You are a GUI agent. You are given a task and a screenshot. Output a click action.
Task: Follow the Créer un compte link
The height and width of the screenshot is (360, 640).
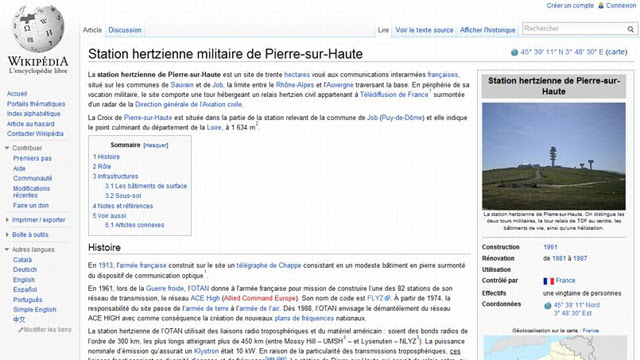click(x=570, y=5)
